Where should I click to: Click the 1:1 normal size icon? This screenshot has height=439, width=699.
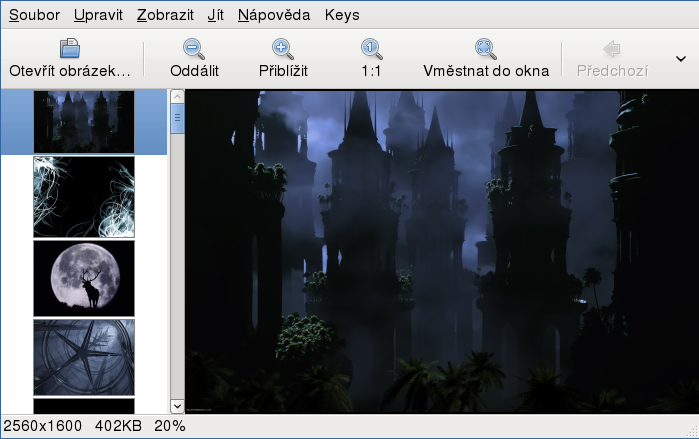[x=371, y=48]
